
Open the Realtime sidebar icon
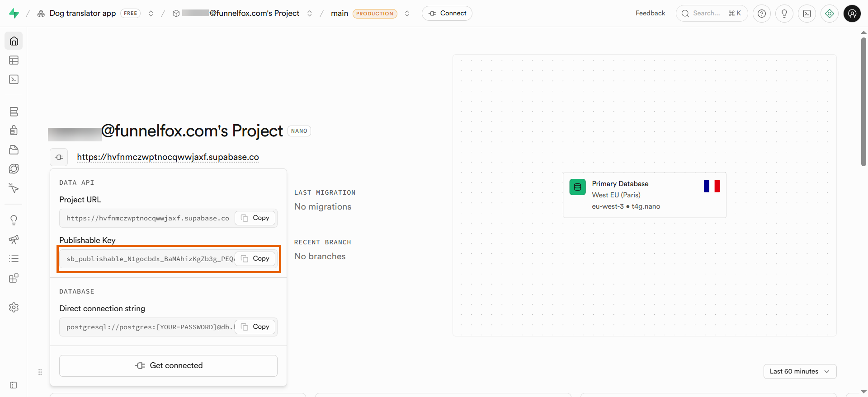[14, 188]
